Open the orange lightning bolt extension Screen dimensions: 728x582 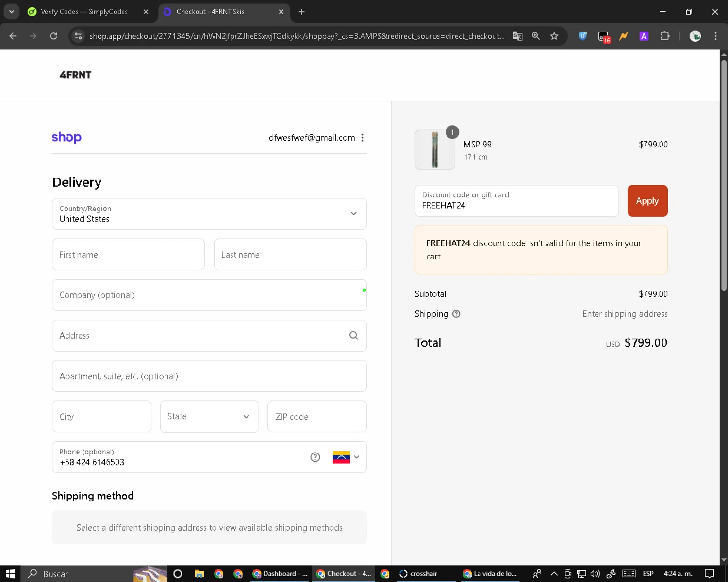click(x=624, y=36)
